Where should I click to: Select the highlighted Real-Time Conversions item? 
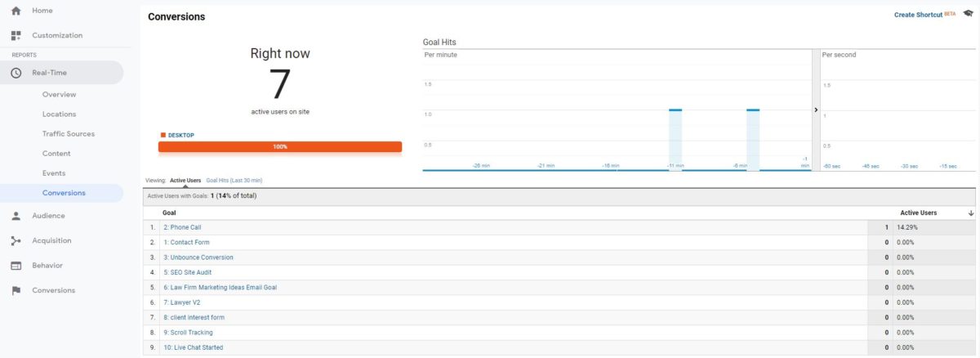pos(64,193)
